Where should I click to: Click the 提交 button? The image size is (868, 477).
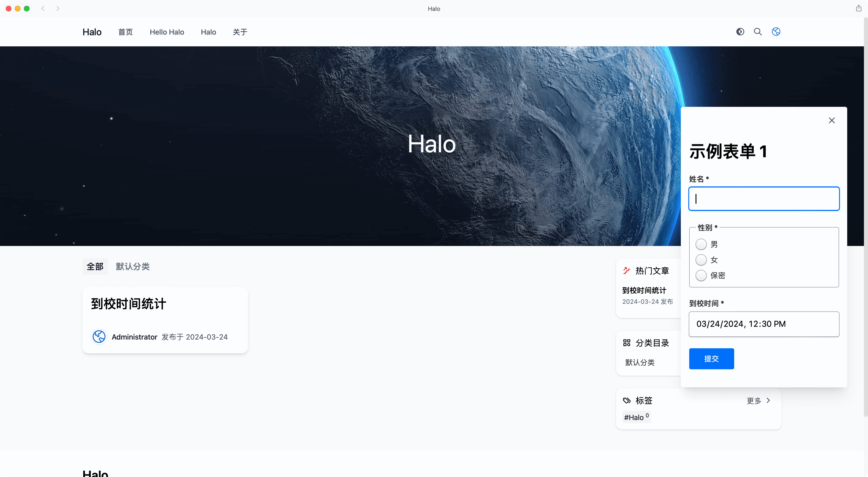pyautogui.click(x=711, y=358)
